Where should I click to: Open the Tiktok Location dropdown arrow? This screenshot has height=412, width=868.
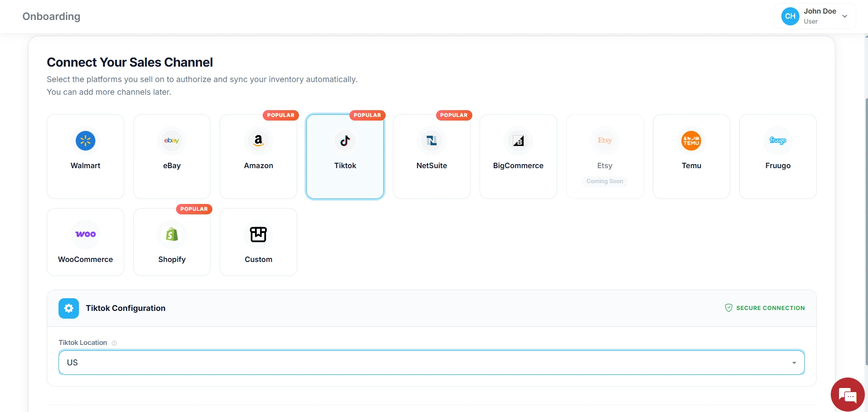[794, 363]
